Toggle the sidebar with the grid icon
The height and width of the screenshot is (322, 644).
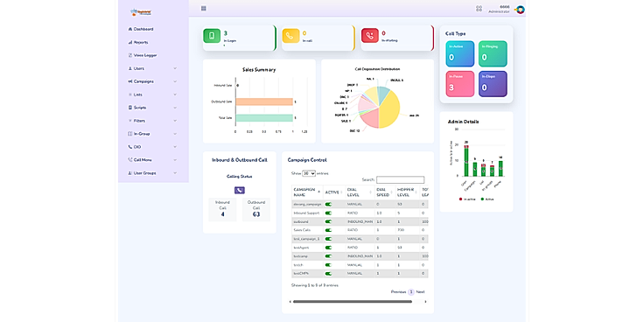(x=204, y=8)
